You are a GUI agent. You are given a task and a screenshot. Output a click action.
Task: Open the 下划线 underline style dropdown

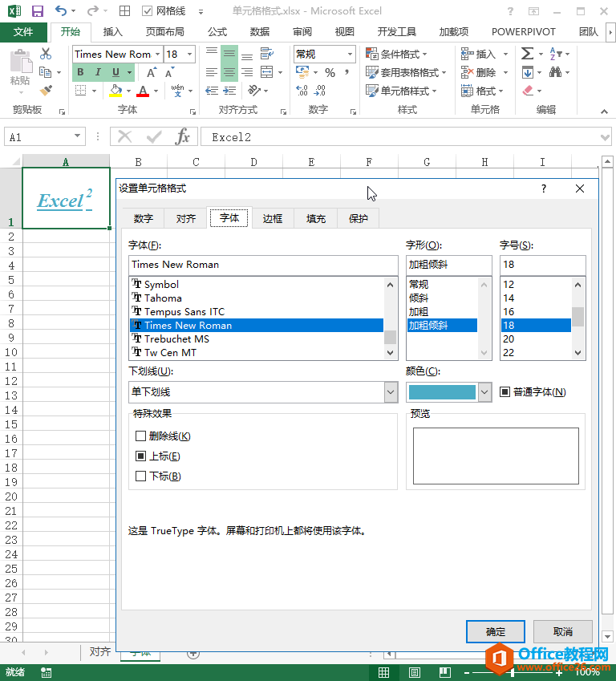coord(391,392)
